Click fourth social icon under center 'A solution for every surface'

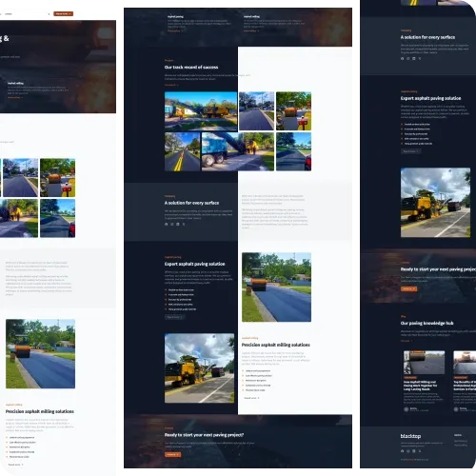pyautogui.click(x=184, y=224)
